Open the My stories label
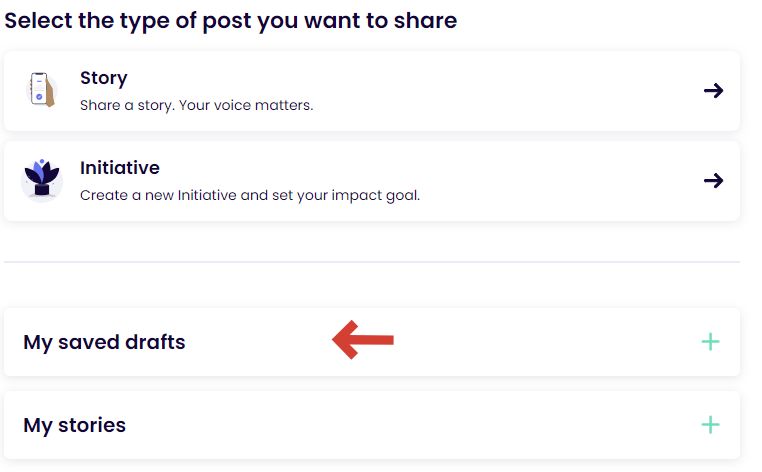 pos(75,425)
